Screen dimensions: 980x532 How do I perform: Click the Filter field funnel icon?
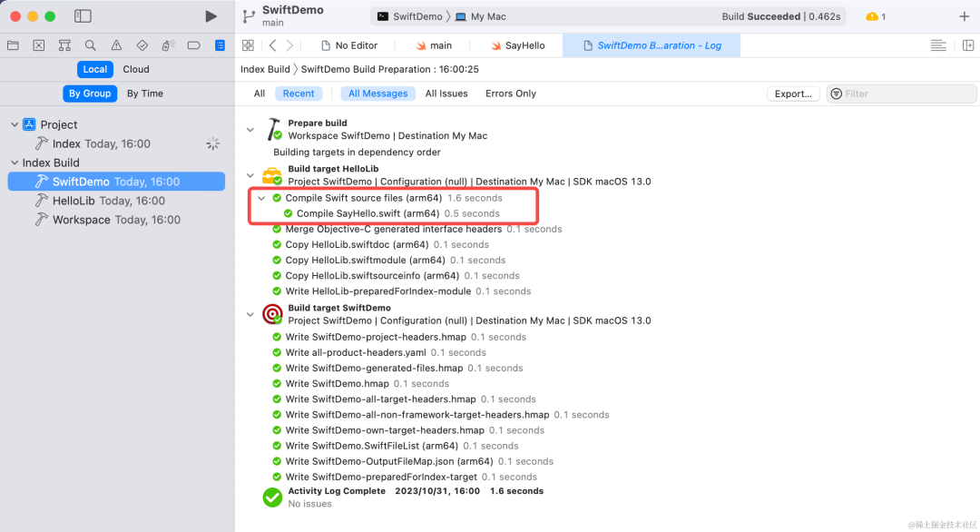(837, 94)
